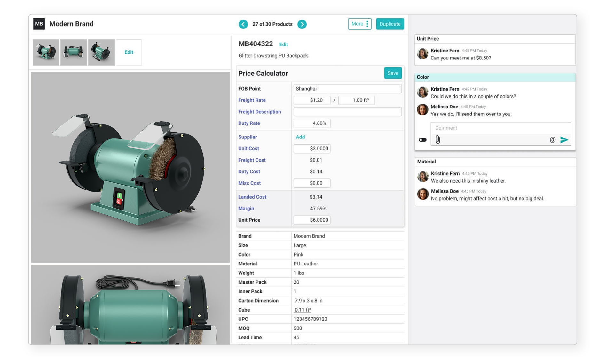The image size is (614, 364).
Task: Select the first grinder thumbnail
Action: point(46,52)
